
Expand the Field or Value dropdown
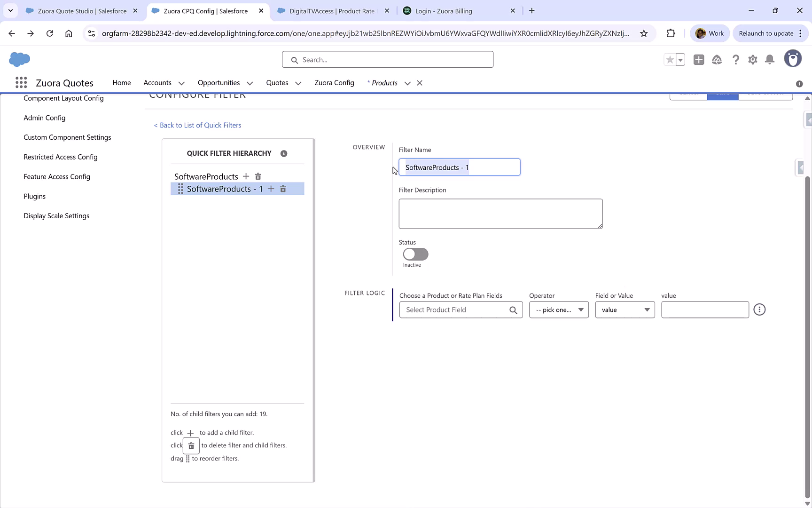point(625,310)
